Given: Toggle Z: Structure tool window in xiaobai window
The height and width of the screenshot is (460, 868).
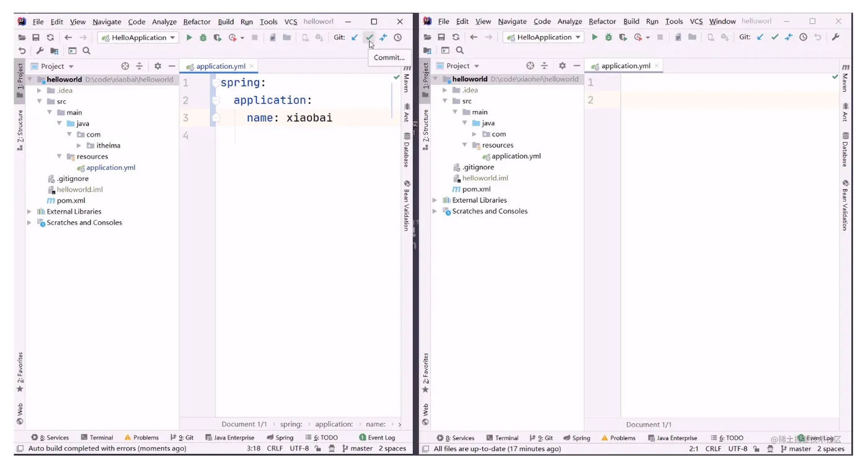Looking at the screenshot, I should point(20,131).
